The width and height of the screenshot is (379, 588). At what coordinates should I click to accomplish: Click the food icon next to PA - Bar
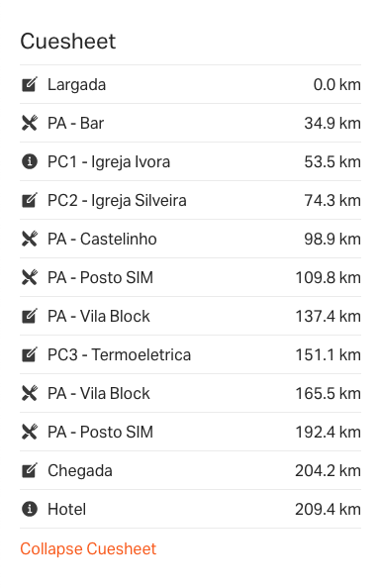click(30, 123)
